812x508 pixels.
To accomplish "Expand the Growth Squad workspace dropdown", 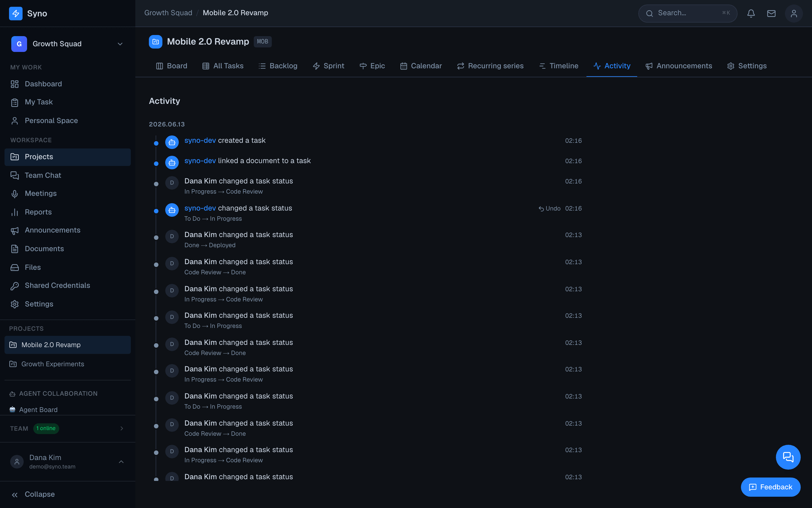I will coord(120,44).
